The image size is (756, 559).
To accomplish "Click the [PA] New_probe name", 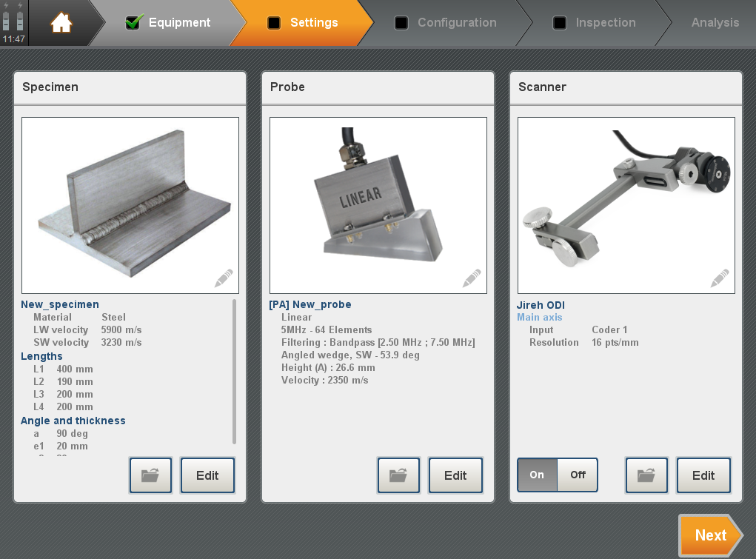I will coord(310,304).
